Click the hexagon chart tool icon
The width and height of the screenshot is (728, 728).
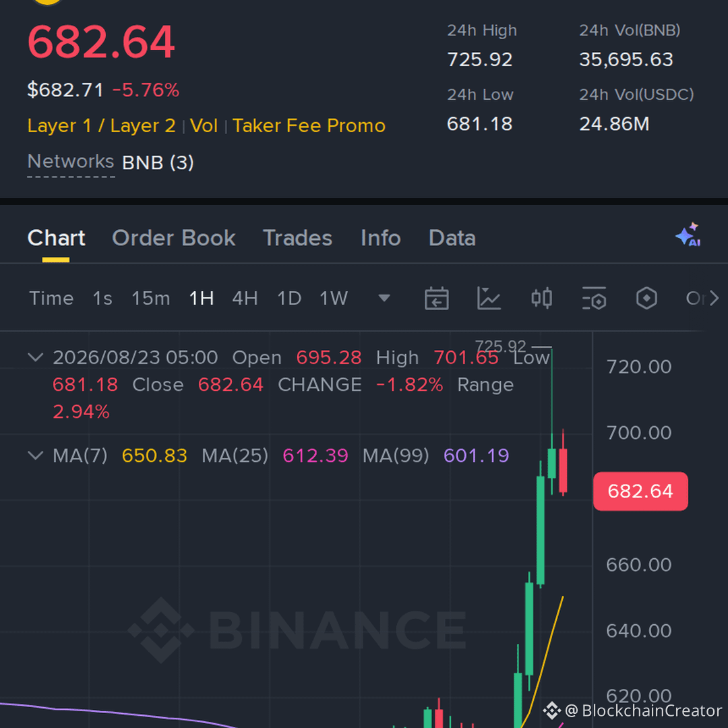coord(646,298)
